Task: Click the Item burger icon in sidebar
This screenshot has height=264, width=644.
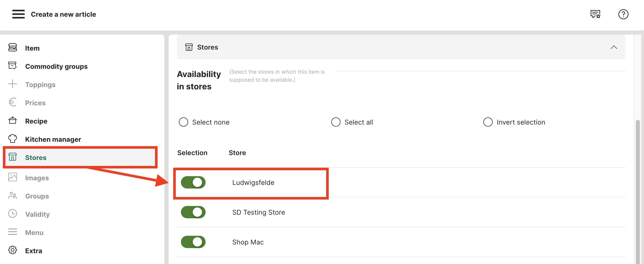Action: pos(13,48)
